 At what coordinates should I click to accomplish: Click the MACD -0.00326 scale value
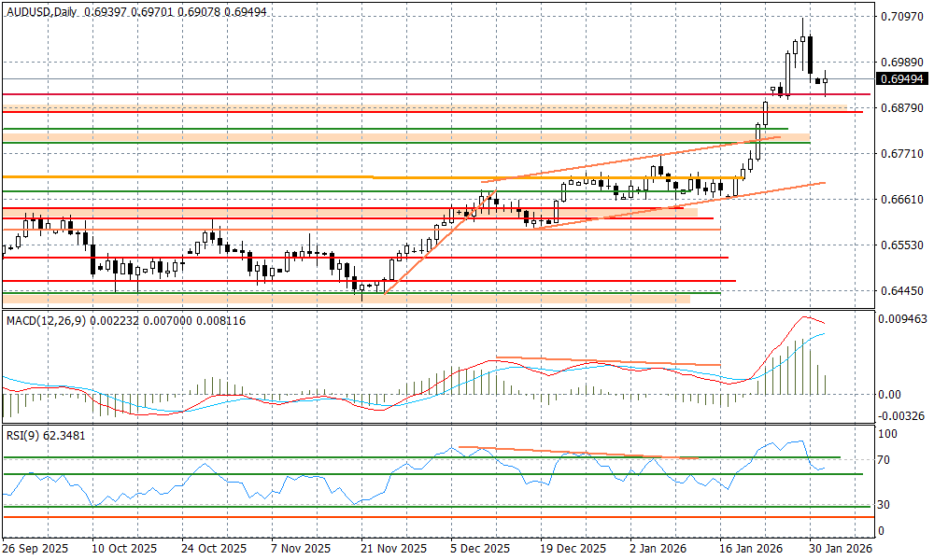[x=900, y=415]
